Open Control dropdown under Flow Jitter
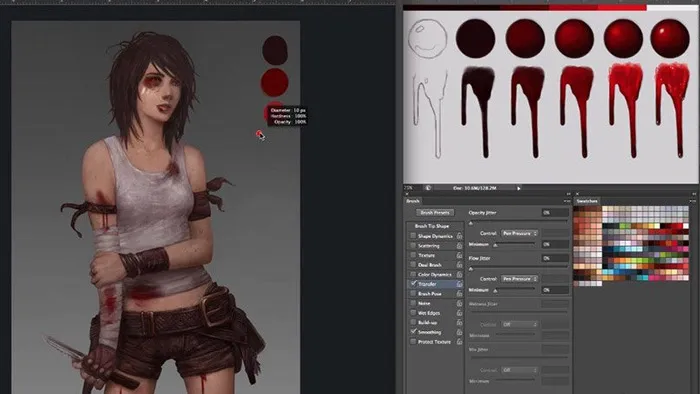Screen dimensions: 700x394 point(520,278)
